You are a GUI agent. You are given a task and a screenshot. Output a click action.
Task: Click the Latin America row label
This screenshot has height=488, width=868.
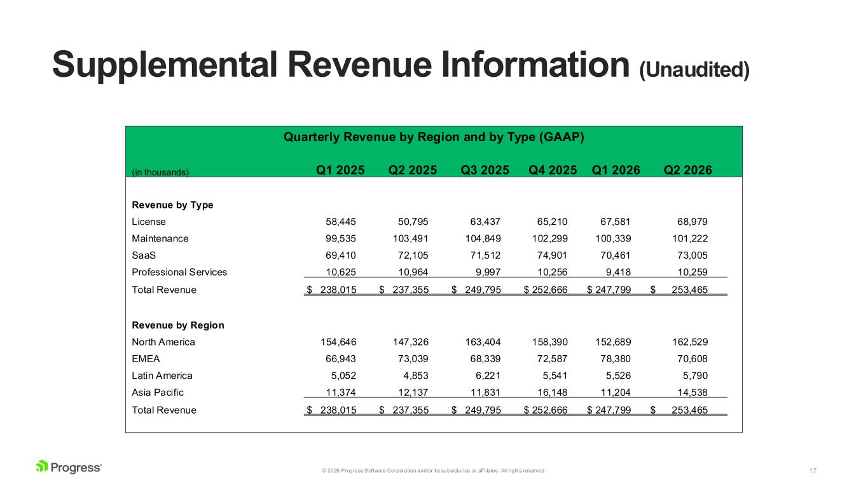pos(162,376)
